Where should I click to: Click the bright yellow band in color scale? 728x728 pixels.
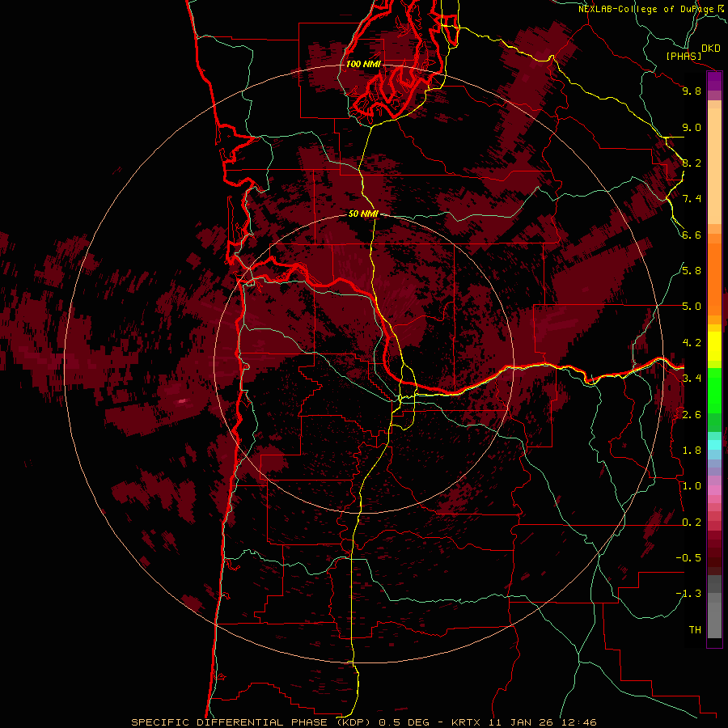tap(714, 346)
